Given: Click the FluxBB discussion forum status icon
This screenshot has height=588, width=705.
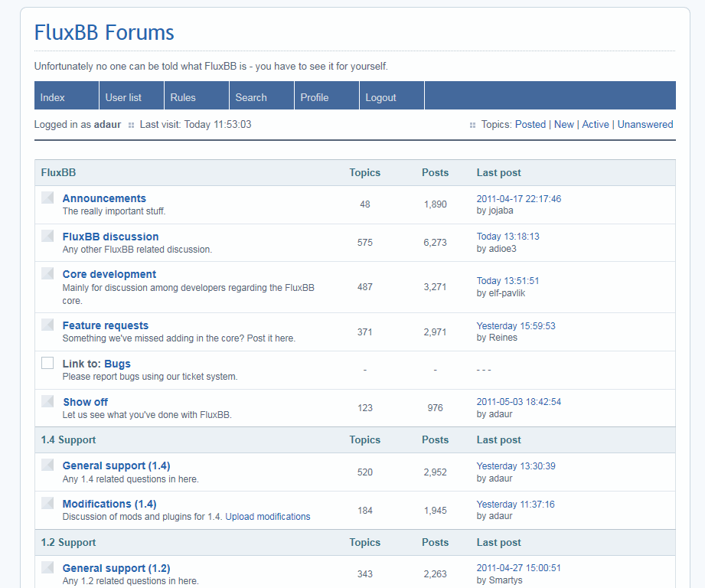Looking at the screenshot, I should tap(47, 236).
